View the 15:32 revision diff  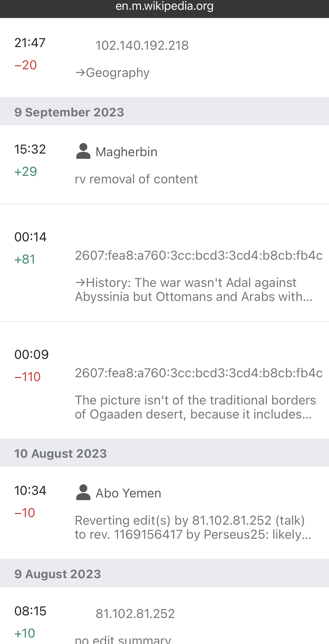coord(30,149)
